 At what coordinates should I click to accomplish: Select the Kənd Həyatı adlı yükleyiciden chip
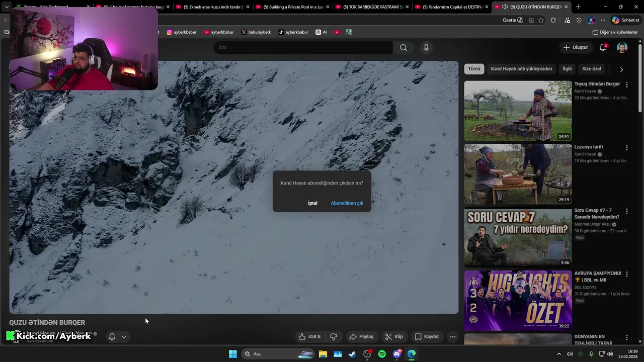click(x=521, y=69)
